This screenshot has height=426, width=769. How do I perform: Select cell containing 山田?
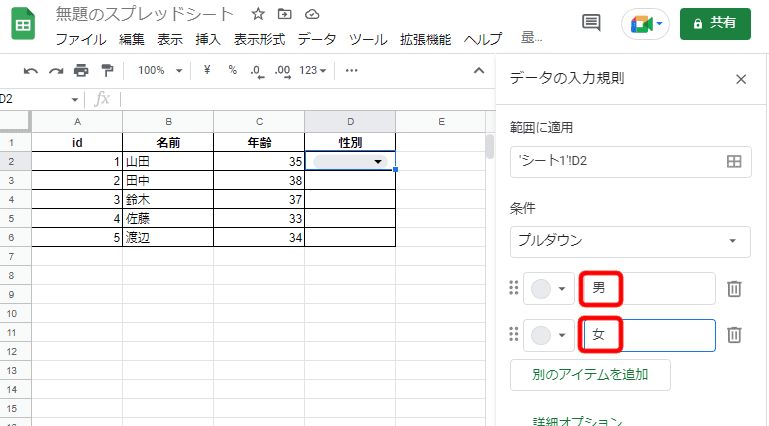click(168, 161)
